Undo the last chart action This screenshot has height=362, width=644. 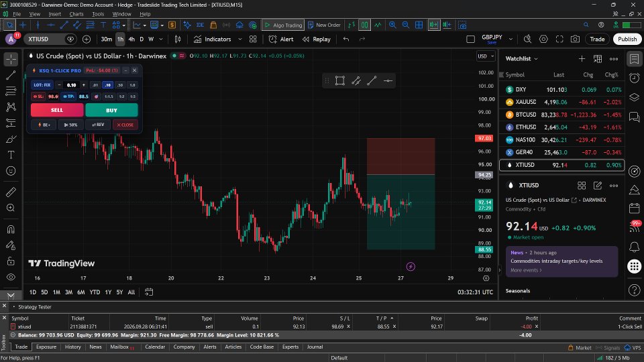click(346, 39)
